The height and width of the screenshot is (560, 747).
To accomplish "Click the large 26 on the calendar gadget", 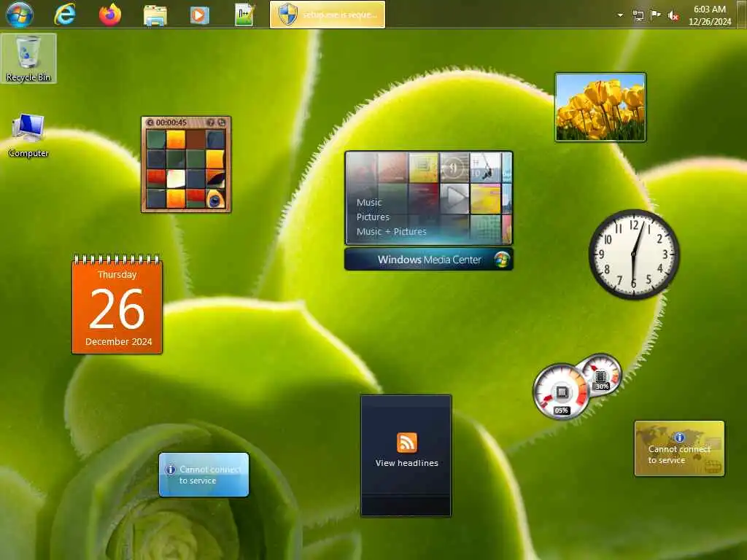I will (x=117, y=310).
